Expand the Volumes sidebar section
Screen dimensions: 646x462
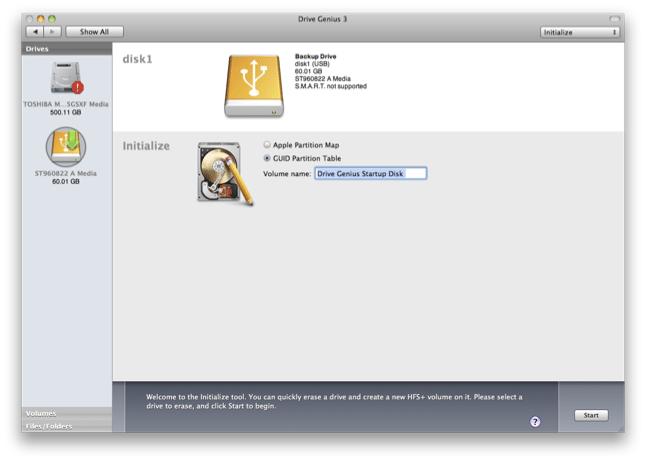[x=66, y=413]
